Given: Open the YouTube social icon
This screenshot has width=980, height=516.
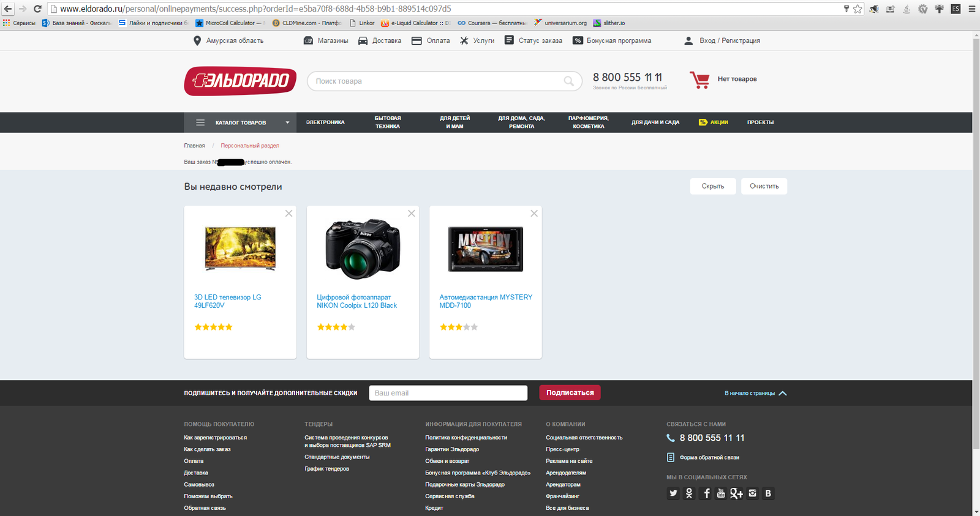Looking at the screenshot, I should [721, 493].
